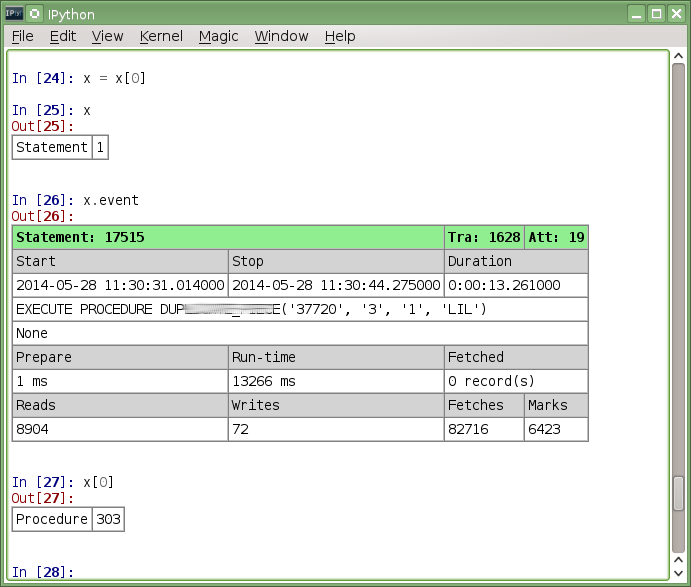
Task: Click the scrollbar down arrow
Action: (x=678, y=573)
